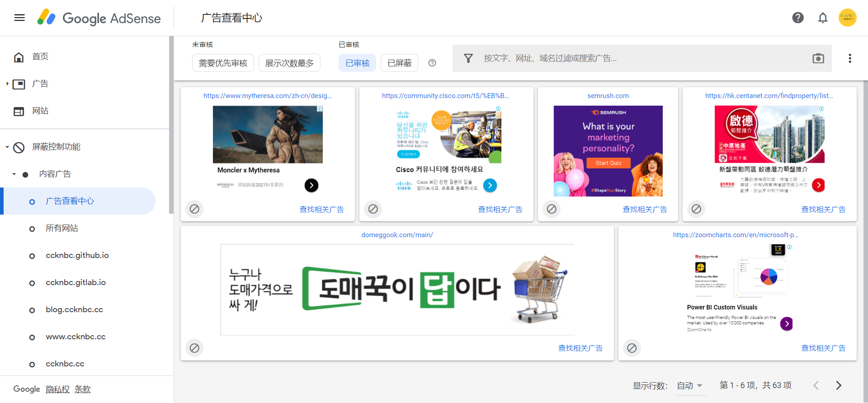Block the Moncler x Mytheresa ad

[194, 209]
